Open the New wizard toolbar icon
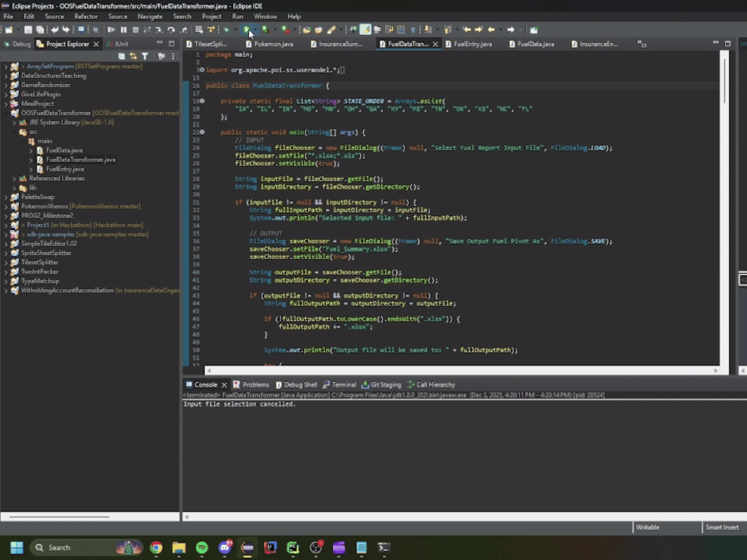 click(x=9, y=29)
